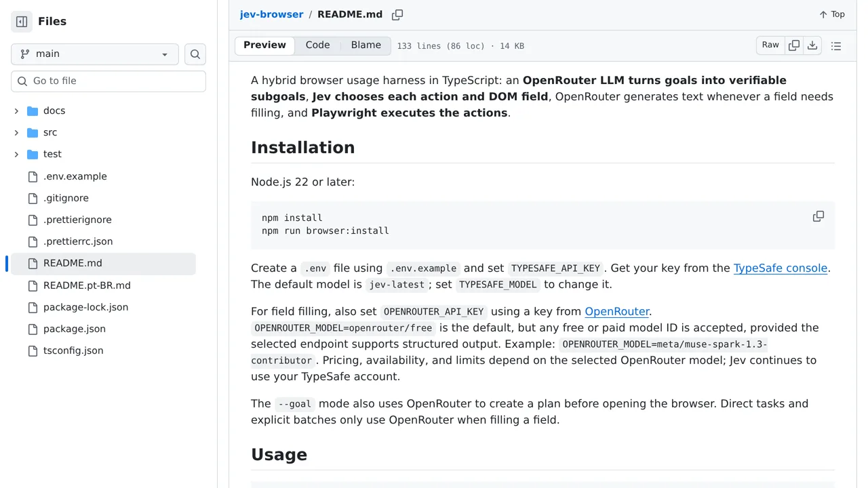Open the test folder

point(52,154)
